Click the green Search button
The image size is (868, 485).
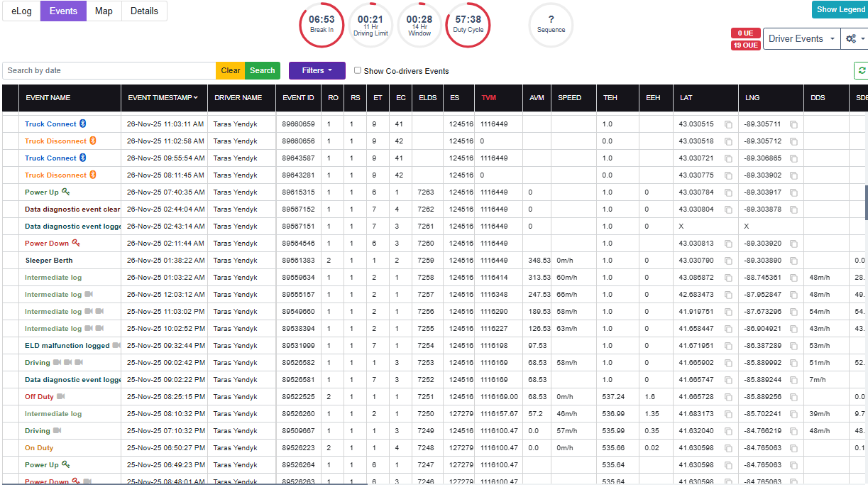click(263, 70)
